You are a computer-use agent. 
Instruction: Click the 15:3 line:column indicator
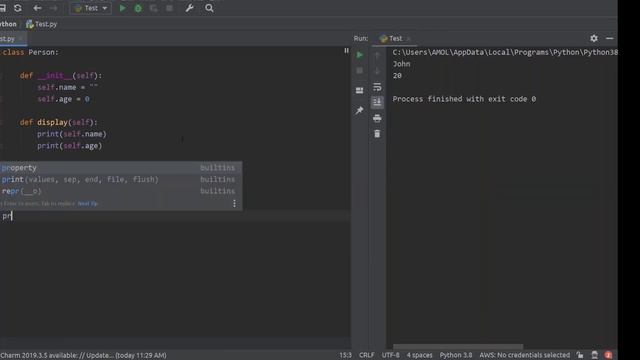point(345,355)
